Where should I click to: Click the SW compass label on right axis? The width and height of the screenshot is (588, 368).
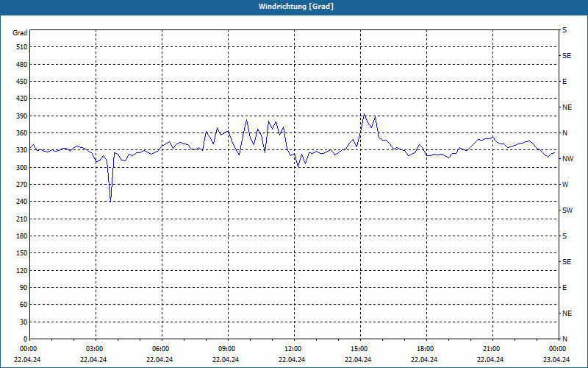567,210
